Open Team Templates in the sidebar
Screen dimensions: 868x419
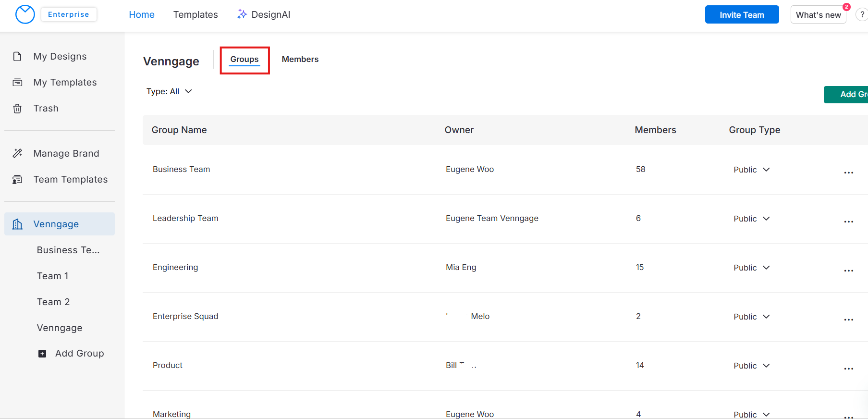[x=70, y=179]
